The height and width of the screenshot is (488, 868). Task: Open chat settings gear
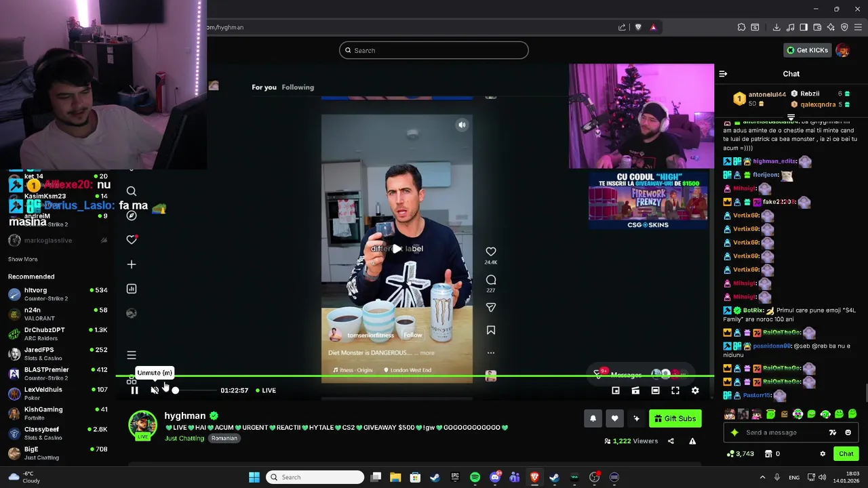click(x=823, y=454)
